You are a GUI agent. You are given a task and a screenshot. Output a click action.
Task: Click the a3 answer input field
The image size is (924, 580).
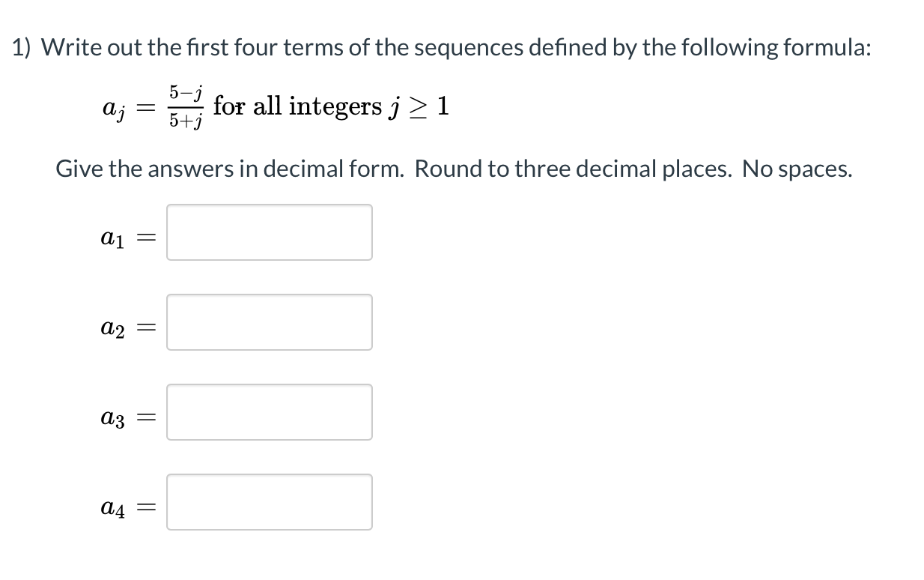coord(270,412)
